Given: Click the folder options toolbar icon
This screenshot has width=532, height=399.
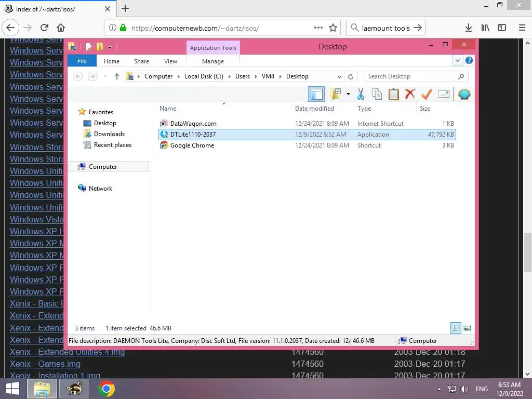Looking at the screenshot, I should click(x=336, y=94).
